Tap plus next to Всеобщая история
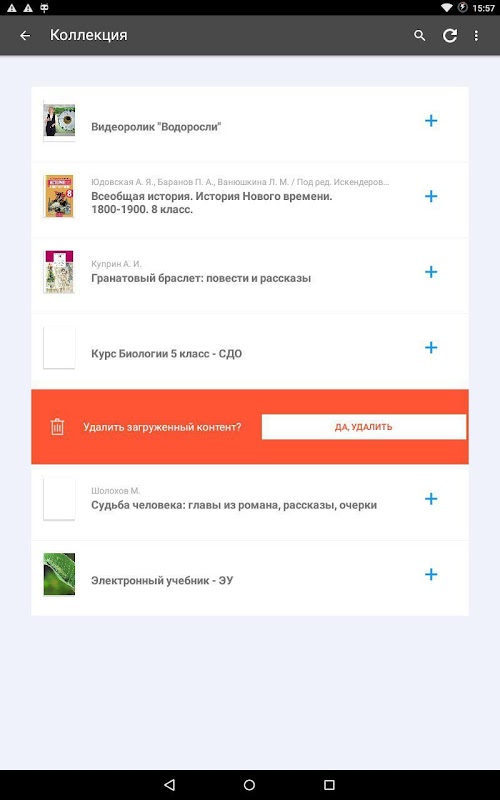Screen dimensions: 500x800 click(x=431, y=196)
